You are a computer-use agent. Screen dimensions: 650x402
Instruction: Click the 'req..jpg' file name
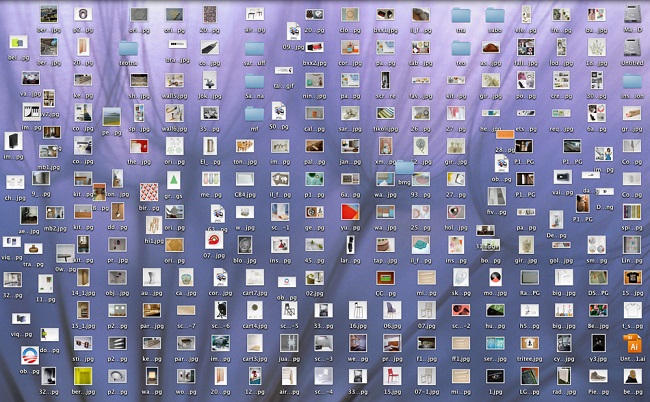(x=561, y=129)
